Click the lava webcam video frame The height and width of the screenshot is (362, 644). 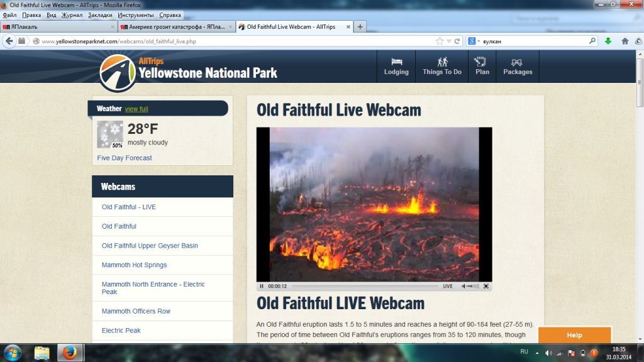(x=374, y=204)
